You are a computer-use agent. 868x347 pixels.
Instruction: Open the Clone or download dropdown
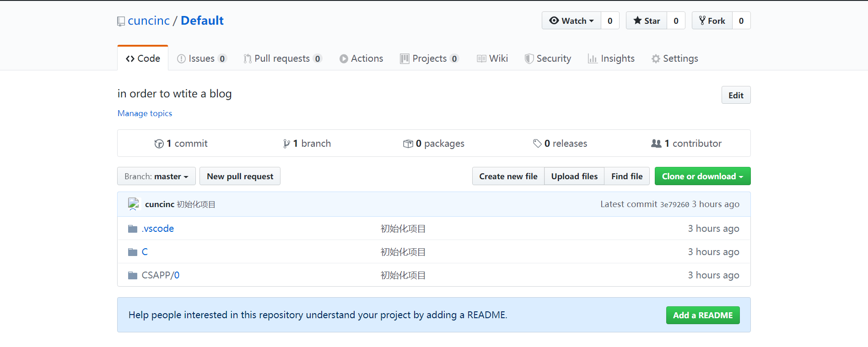(702, 176)
